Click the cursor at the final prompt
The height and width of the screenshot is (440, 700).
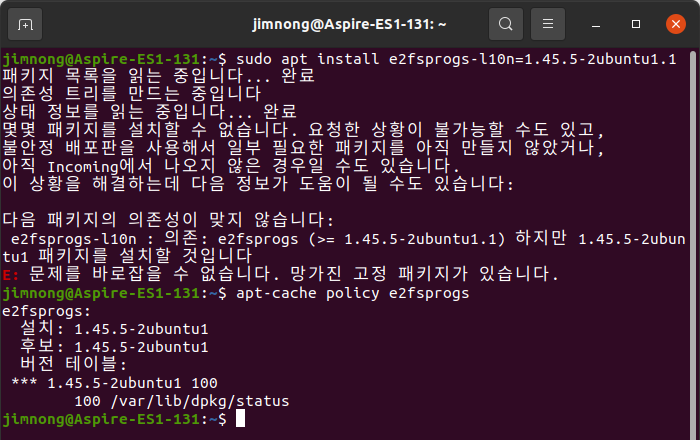pos(240,419)
